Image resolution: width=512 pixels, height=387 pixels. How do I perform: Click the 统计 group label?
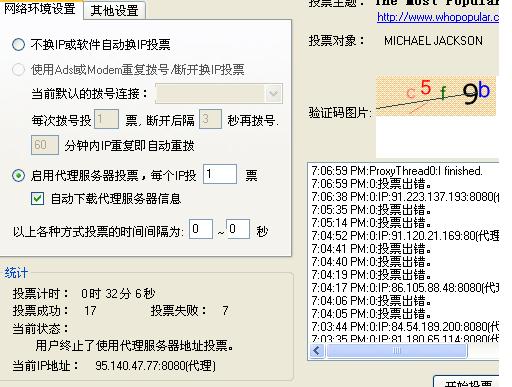pyautogui.click(x=16, y=273)
